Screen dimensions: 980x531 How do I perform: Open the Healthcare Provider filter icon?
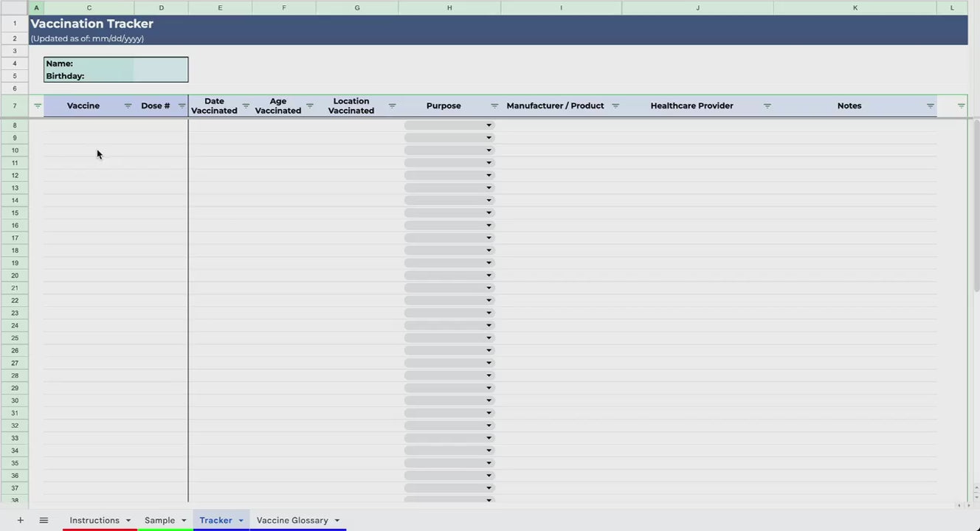click(x=767, y=106)
